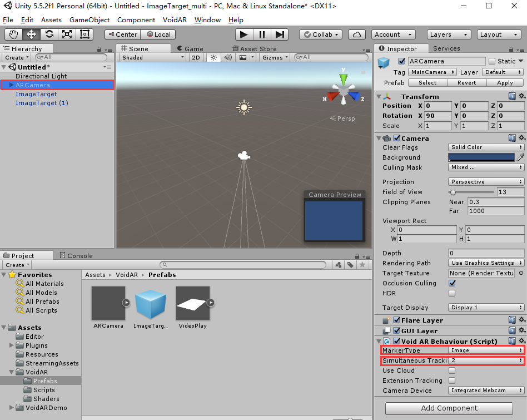Image resolution: width=527 pixels, height=420 pixels.
Task: Select the Hand tool in toolbar
Action: click(x=13, y=34)
